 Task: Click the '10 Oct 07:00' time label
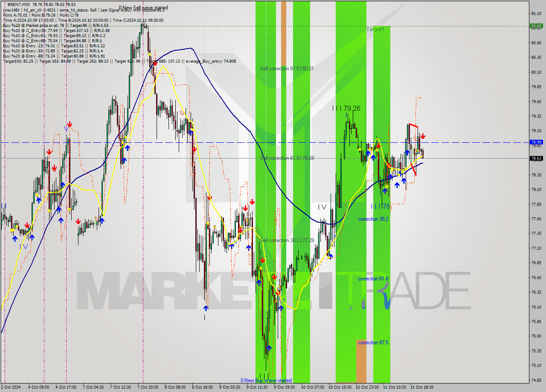tap(313, 387)
